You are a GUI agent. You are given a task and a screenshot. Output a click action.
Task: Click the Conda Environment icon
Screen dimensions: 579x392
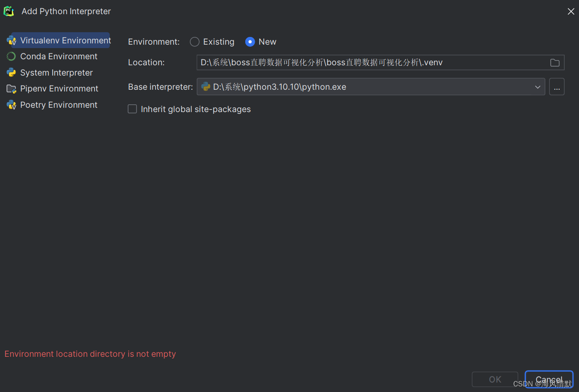[11, 56]
